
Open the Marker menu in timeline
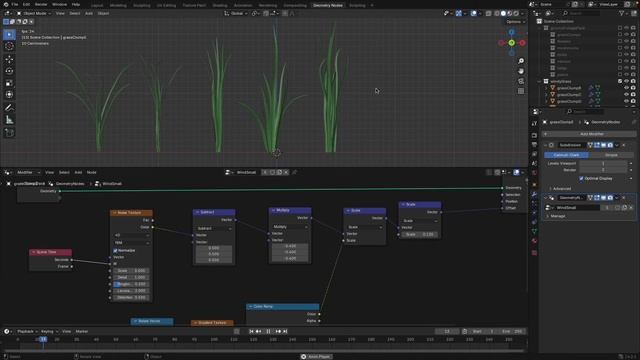point(82,331)
